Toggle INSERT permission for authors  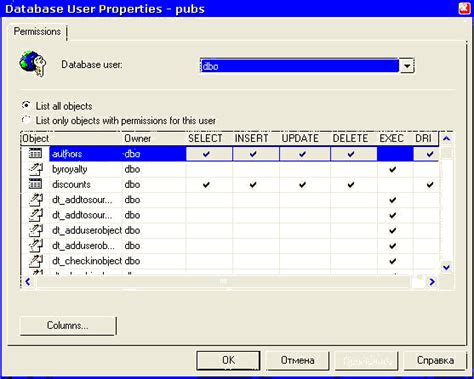[253, 154]
